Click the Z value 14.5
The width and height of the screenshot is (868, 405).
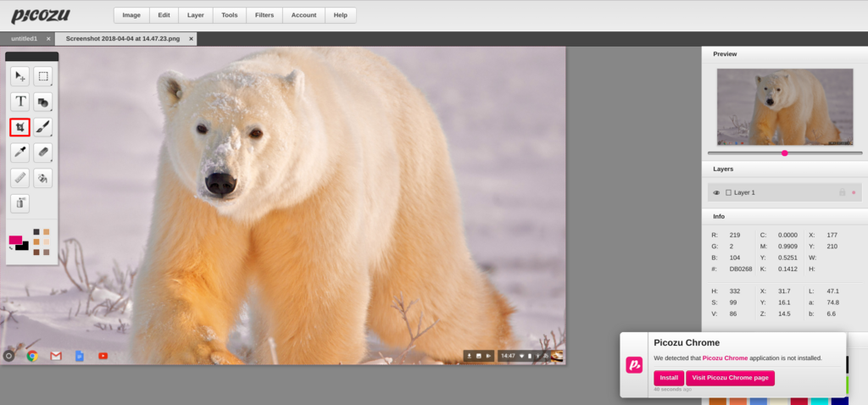[784, 313]
